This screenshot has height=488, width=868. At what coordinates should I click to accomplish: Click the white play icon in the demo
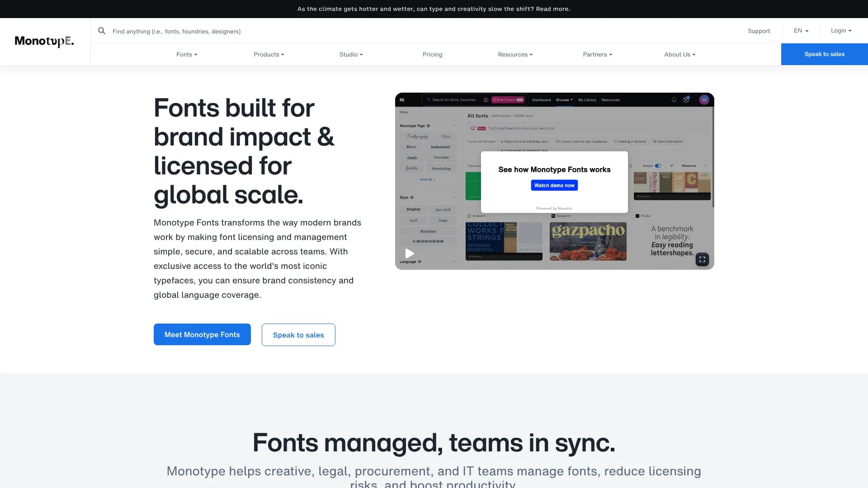tap(410, 253)
